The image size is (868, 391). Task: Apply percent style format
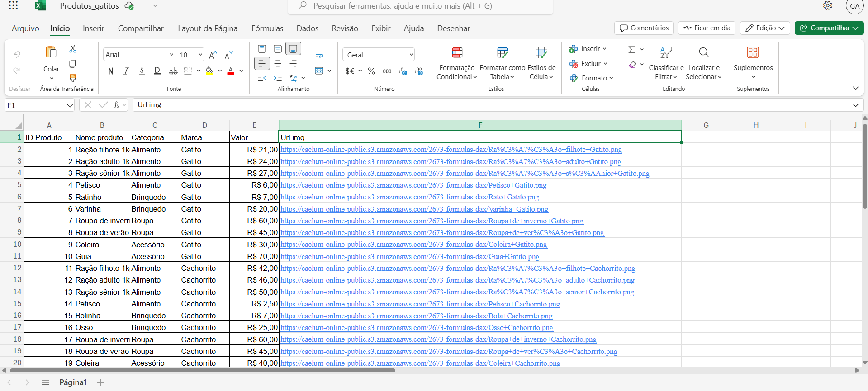[371, 71]
